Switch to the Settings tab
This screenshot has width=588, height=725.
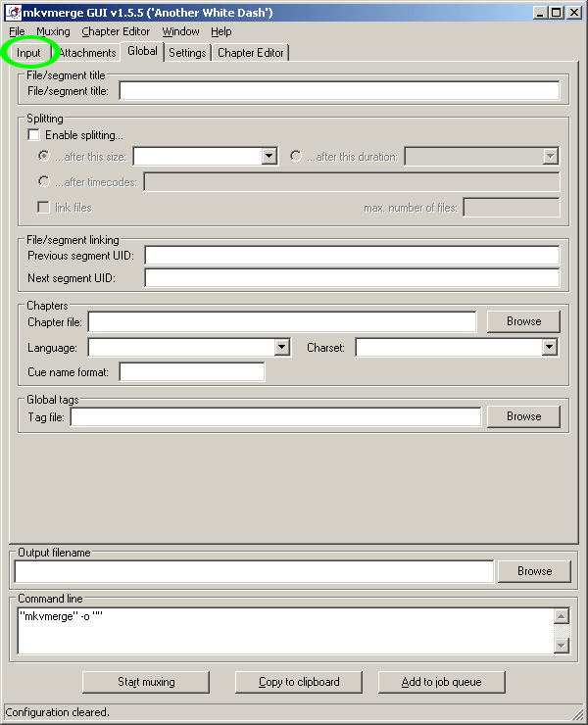[x=187, y=53]
